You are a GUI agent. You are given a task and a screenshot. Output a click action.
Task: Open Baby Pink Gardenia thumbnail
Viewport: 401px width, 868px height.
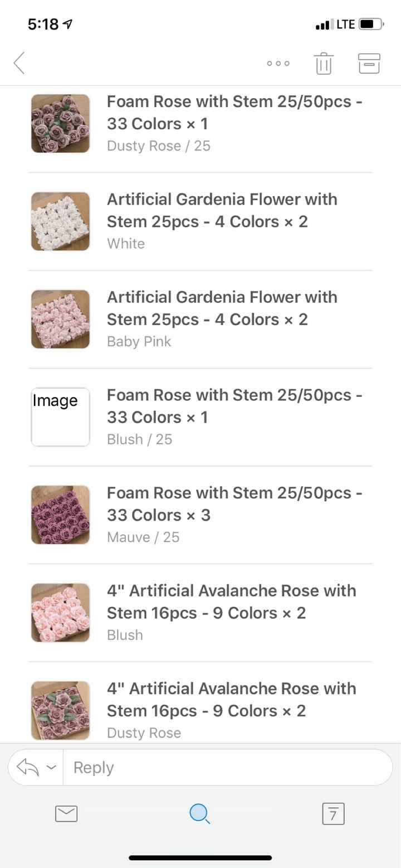tap(60, 319)
